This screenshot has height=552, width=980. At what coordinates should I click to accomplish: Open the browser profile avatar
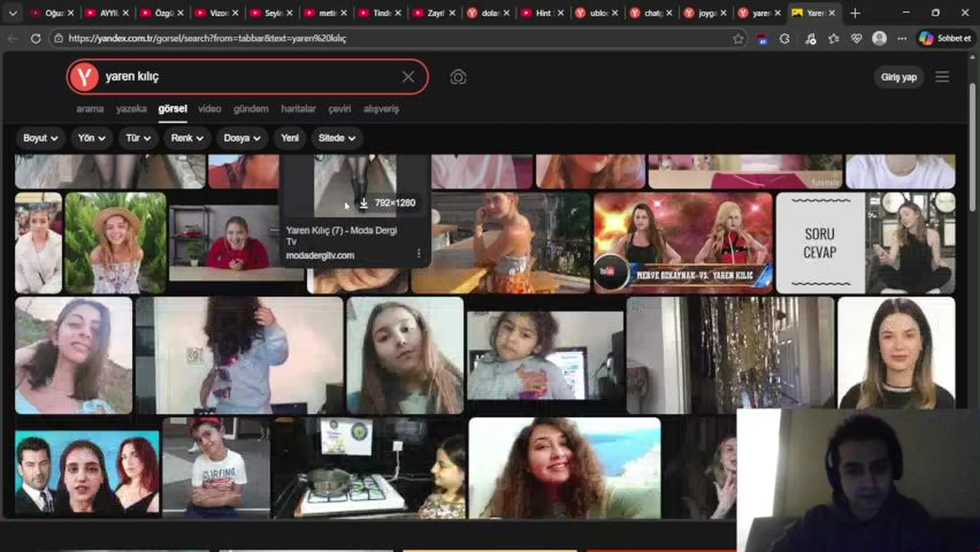[880, 38]
